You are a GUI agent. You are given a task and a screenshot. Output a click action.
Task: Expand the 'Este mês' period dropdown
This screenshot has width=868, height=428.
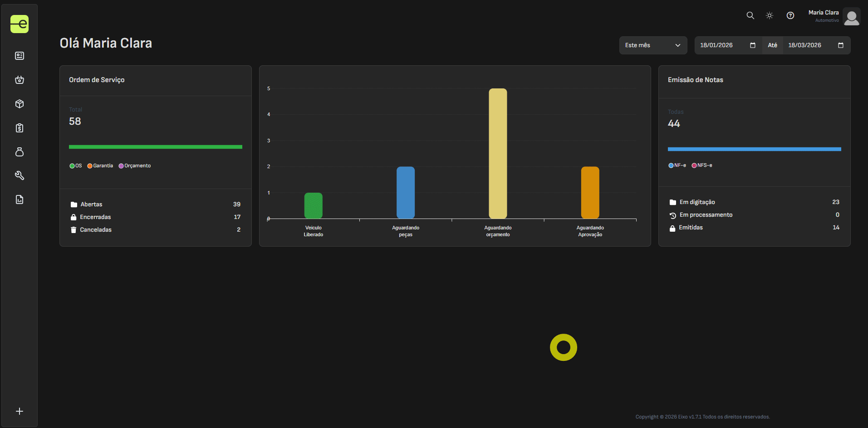tap(652, 45)
